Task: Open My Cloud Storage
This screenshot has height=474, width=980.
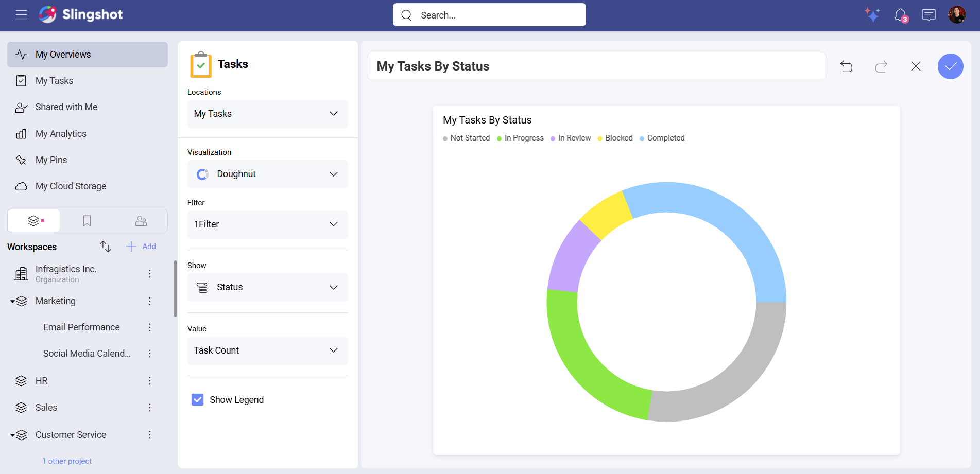Action: click(x=71, y=186)
